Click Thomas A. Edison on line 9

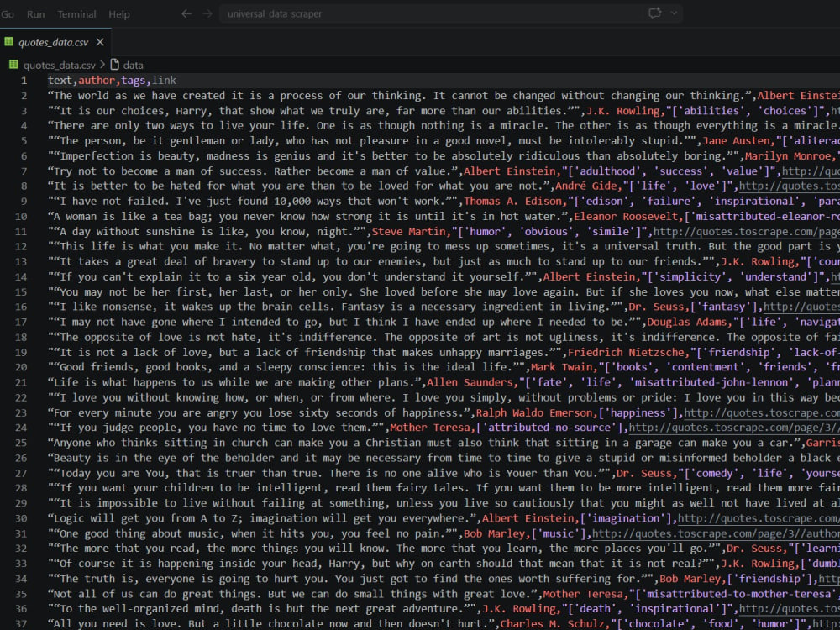pyautogui.click(x=512, y=201)
